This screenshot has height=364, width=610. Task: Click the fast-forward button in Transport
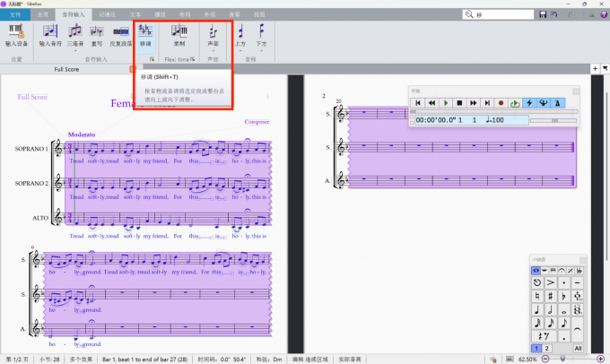click(x=473, y=103)
